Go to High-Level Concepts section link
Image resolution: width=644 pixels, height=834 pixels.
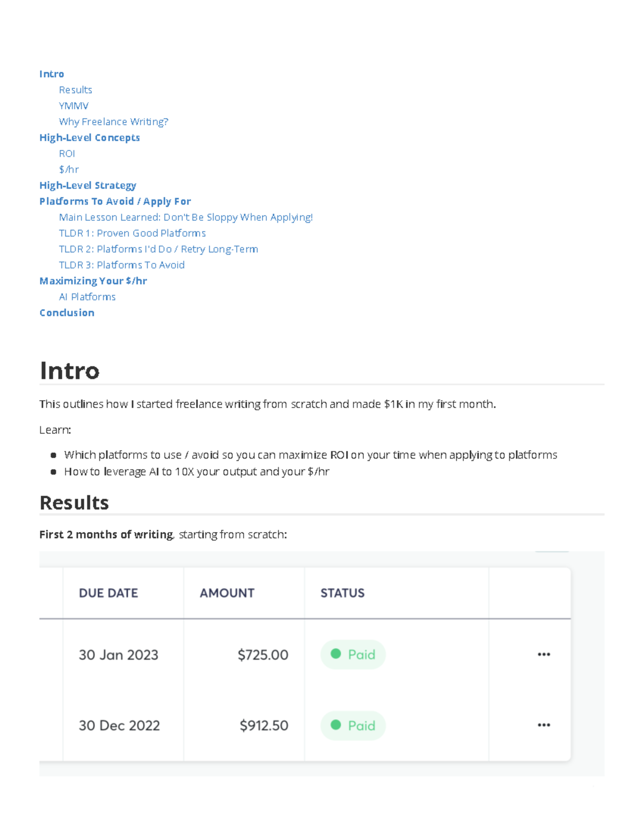90,137
